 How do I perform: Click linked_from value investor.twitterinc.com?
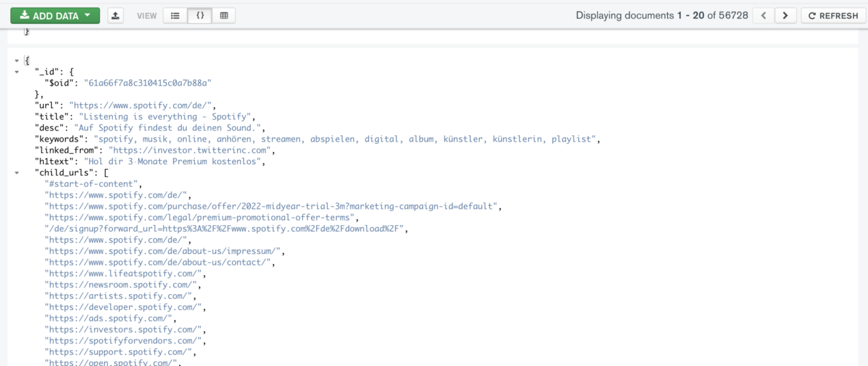tap(191, 151)
